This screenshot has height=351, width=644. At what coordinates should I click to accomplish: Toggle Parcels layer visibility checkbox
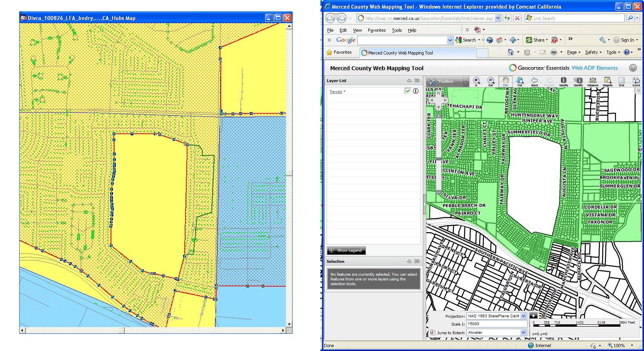pyautogui.click(x=408, y=91)
